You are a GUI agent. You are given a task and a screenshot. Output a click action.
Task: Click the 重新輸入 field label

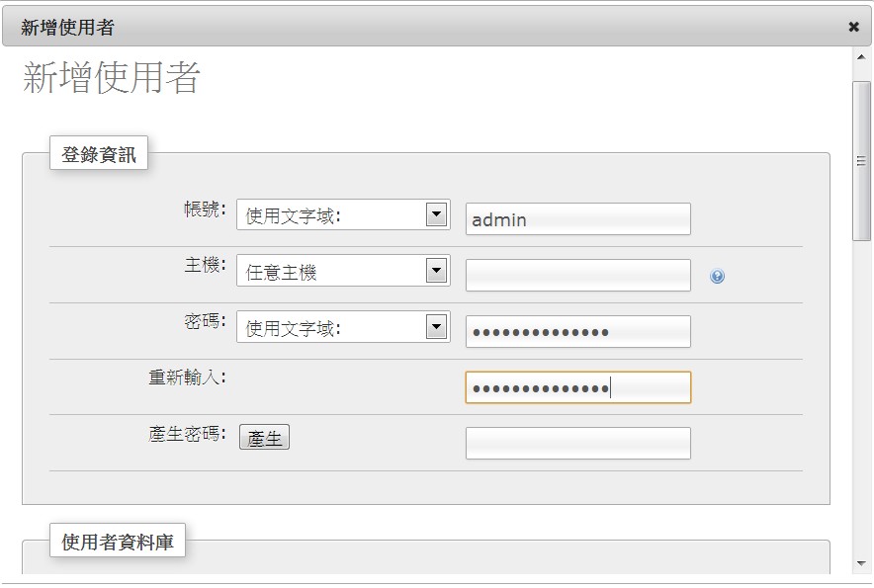(187, 378)
